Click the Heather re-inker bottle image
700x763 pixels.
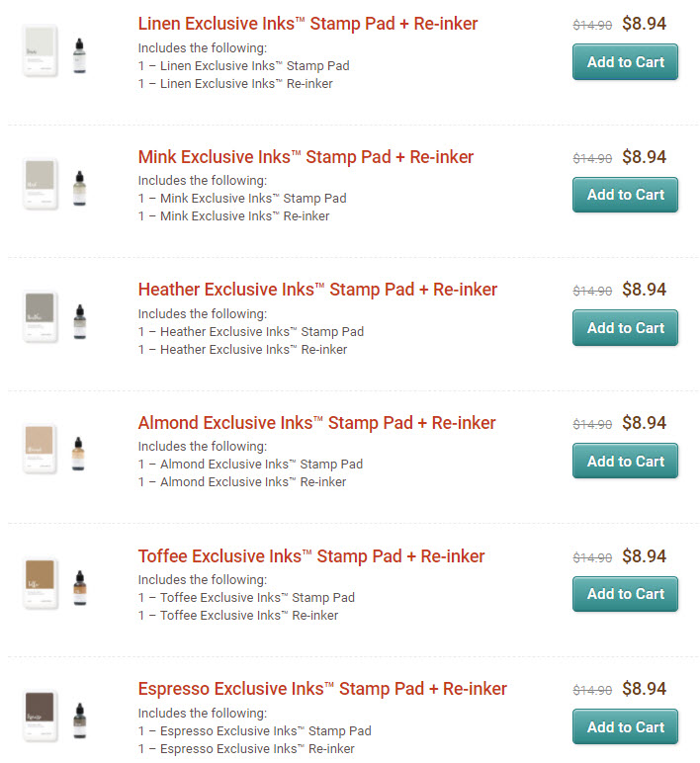80,319
